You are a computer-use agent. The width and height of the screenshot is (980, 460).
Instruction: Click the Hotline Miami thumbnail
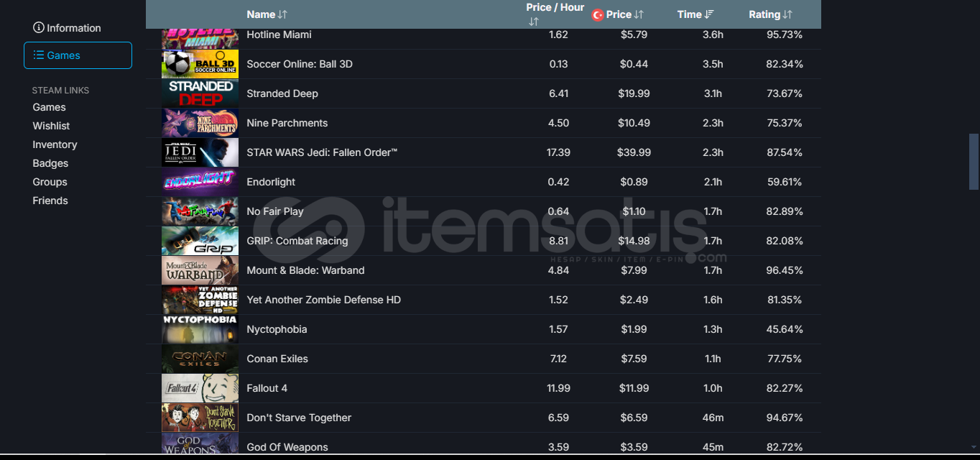[200, 38]
